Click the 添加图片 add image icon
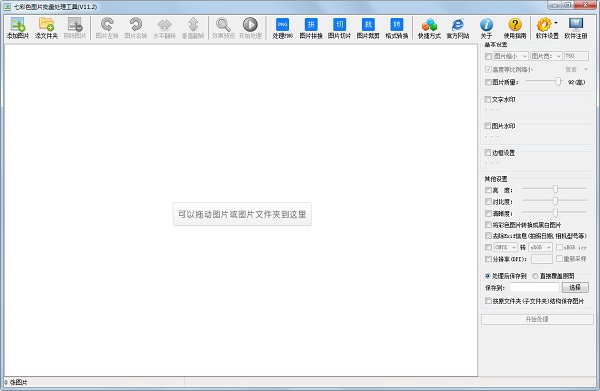 point(18,28)
